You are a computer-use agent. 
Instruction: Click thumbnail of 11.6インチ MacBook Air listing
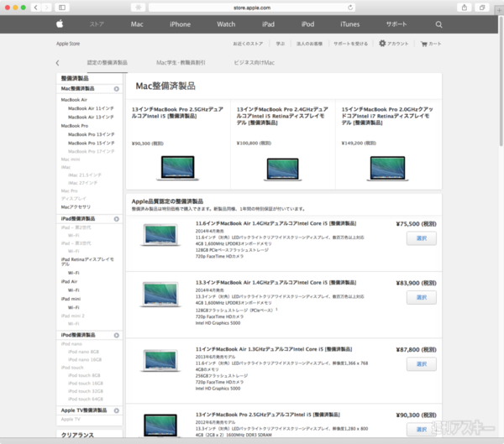pyautogui.click(x=160, y=235)
